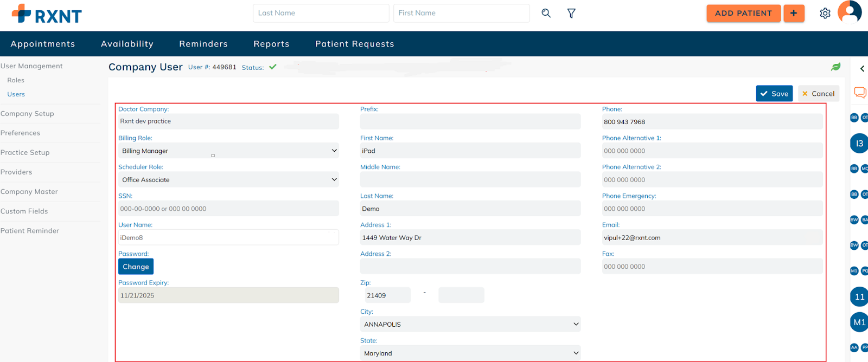Open the City dropdown showing ANNAPOLIS
This screenshot has width=868, height=362.
[x=470, y=324]
